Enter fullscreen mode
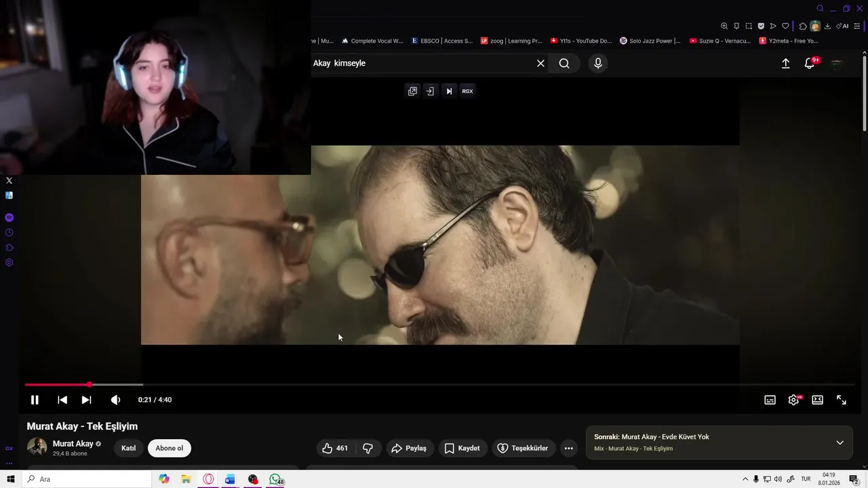 (x=841, y=400)
